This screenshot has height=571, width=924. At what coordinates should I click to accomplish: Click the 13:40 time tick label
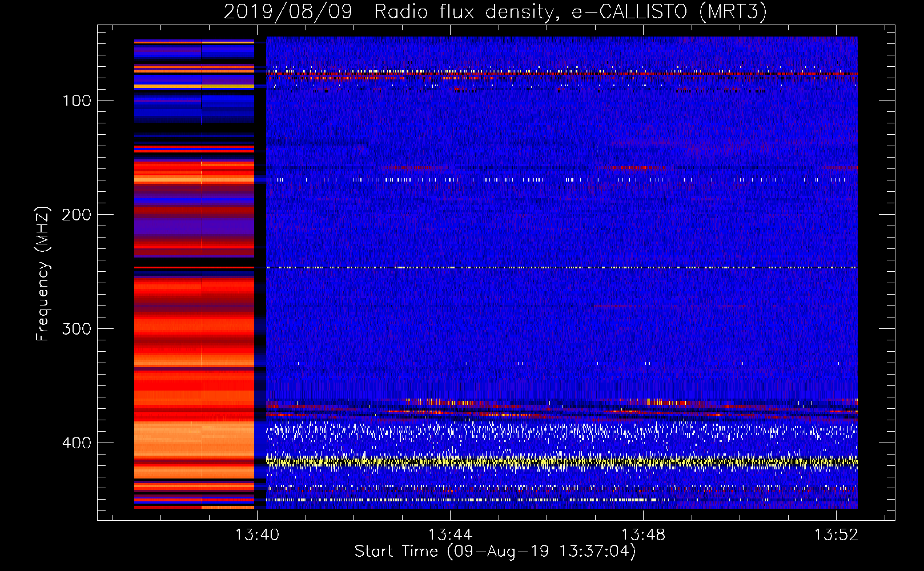(x=258, y=534)
